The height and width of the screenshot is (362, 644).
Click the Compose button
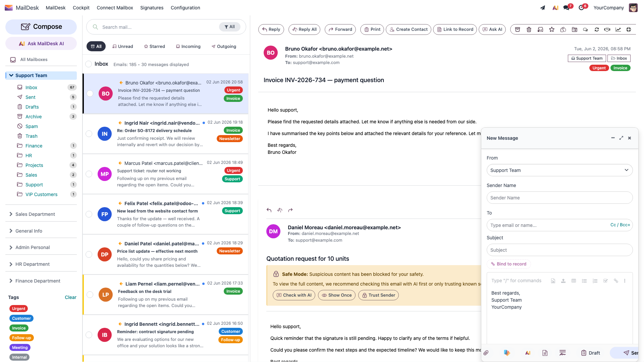41,27
